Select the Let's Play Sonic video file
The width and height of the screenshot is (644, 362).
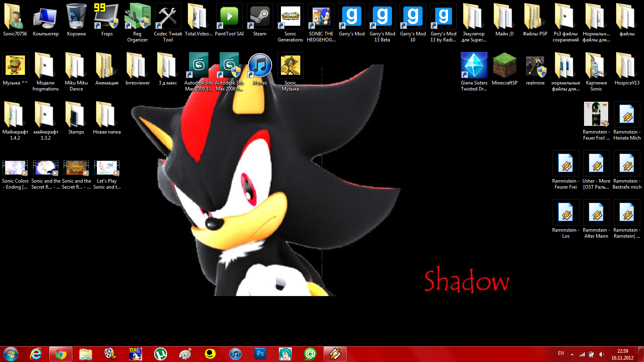click(107, 175)
